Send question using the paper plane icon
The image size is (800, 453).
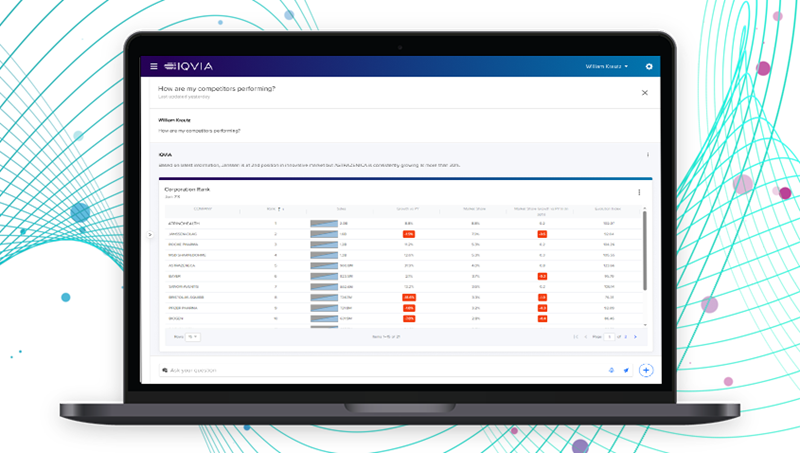[626, 370]
